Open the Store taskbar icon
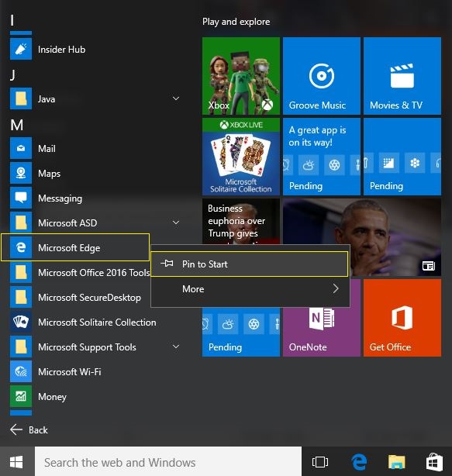 click(434, 462)
